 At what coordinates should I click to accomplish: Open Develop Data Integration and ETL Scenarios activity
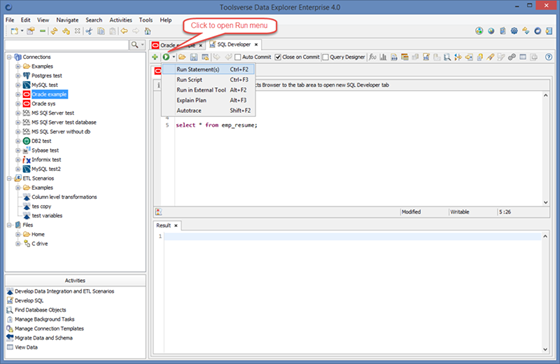(x=64, y=291)
